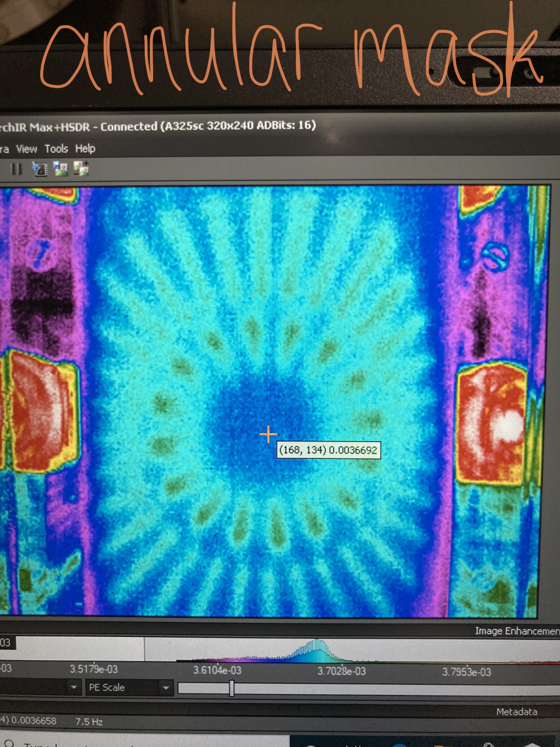
Task: Click the 0.0036658 status bar value
Action: click(33, 721)
